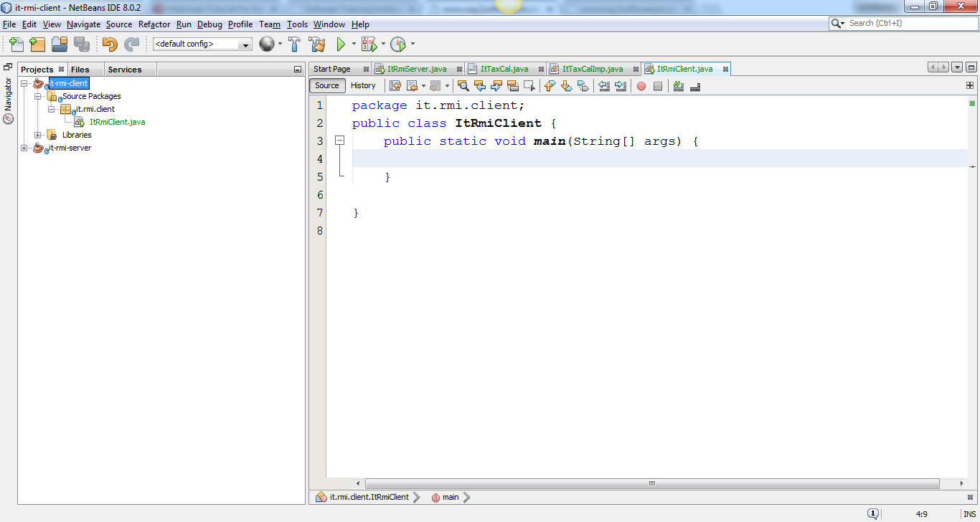Expand the Libraries tree node
The image size is (980, 522).
click(38, 135)
